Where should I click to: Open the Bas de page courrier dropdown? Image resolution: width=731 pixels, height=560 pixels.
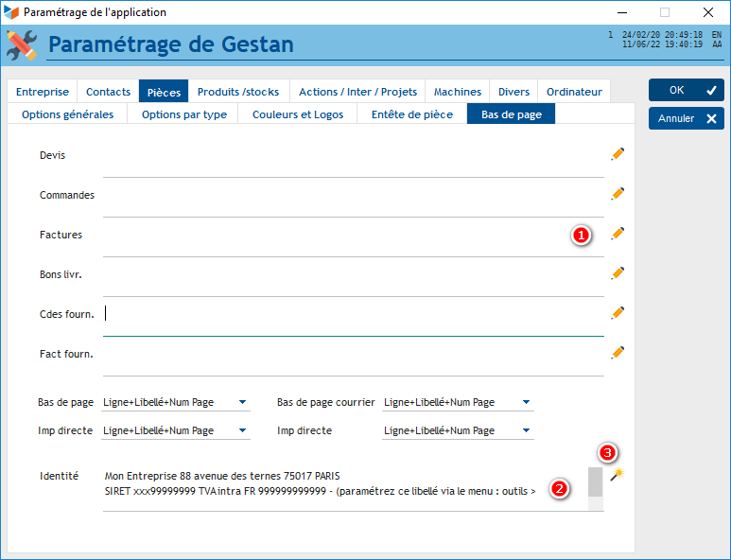(526, 403)
